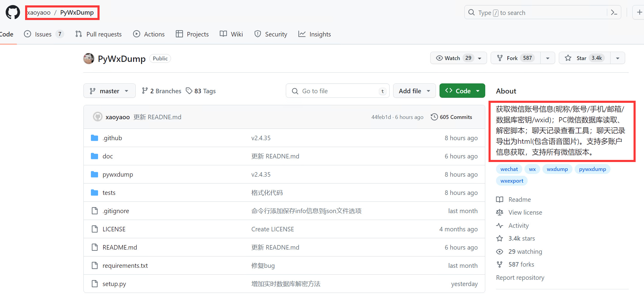Open the setup.py file name link

tap(114, 284)
